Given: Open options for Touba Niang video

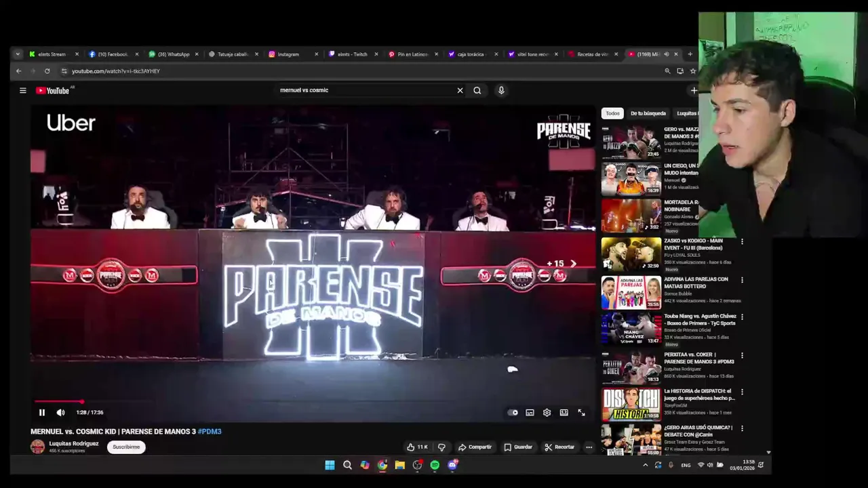Looking at the screenshot, I should 742,317.
